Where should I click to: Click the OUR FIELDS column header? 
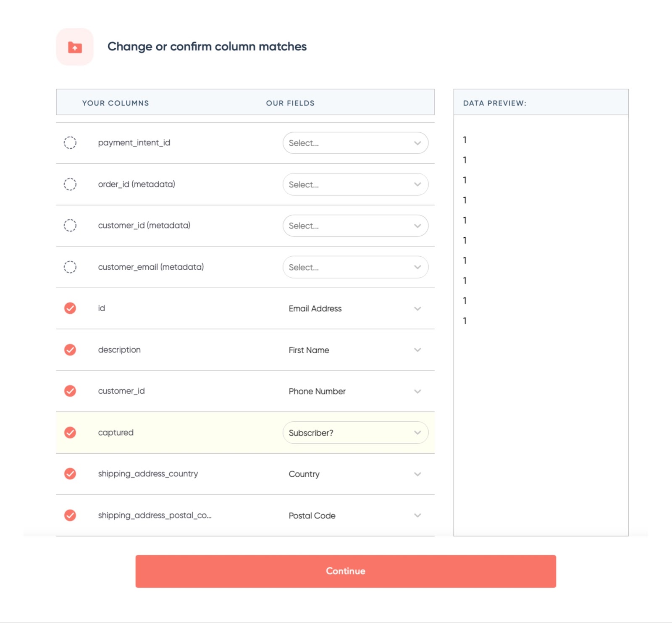pos(290,103)
